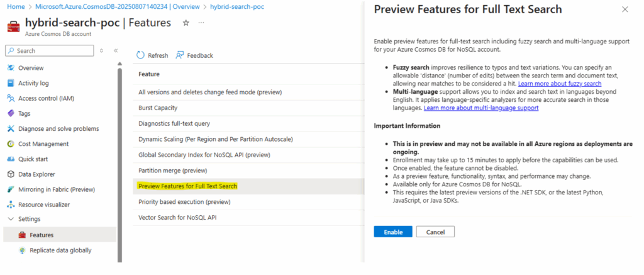This screenshot has width=644, height=275.
Task: Select Priority based execution (preview) row
Action: [x=248, y=202]
